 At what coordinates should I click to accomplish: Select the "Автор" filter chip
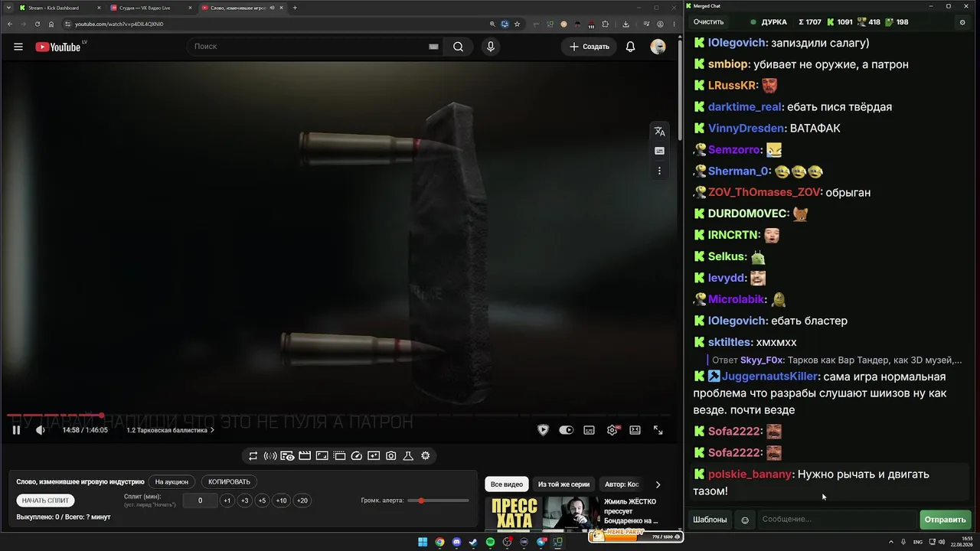point(622,484)
